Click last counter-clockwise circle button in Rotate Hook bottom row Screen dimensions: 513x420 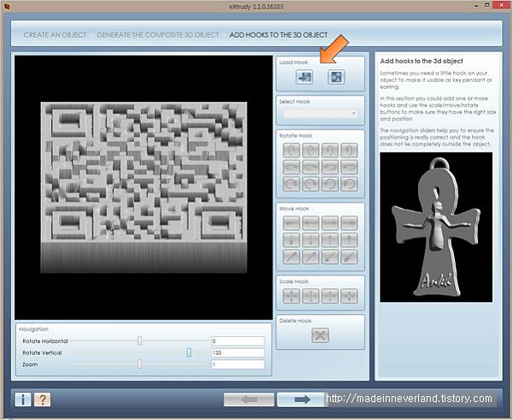point(349,184)
